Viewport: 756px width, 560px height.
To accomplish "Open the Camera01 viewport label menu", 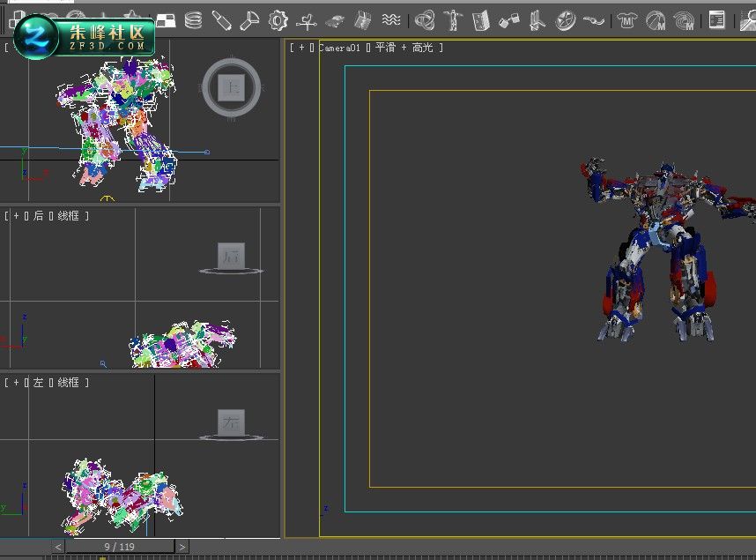I will pos(339,48).
